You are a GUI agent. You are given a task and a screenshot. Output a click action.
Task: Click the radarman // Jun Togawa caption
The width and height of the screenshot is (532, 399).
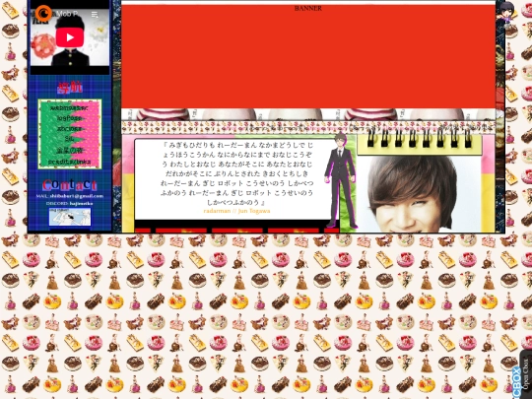coord(236,211)
